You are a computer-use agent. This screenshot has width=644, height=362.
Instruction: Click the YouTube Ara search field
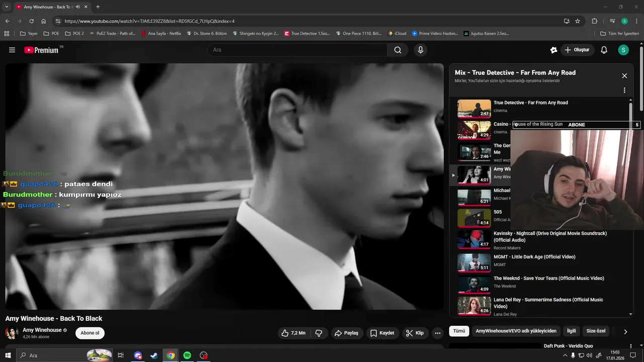pyautogui.click(x=297, y=50)
